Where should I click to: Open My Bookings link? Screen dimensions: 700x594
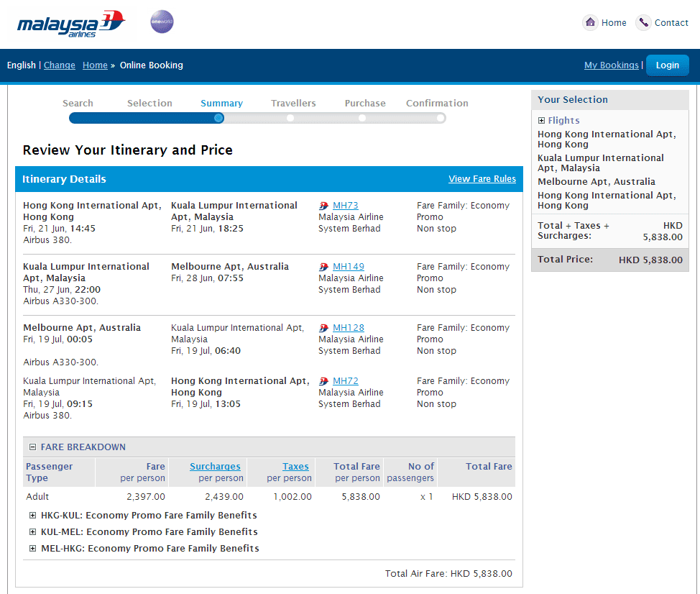611,65
